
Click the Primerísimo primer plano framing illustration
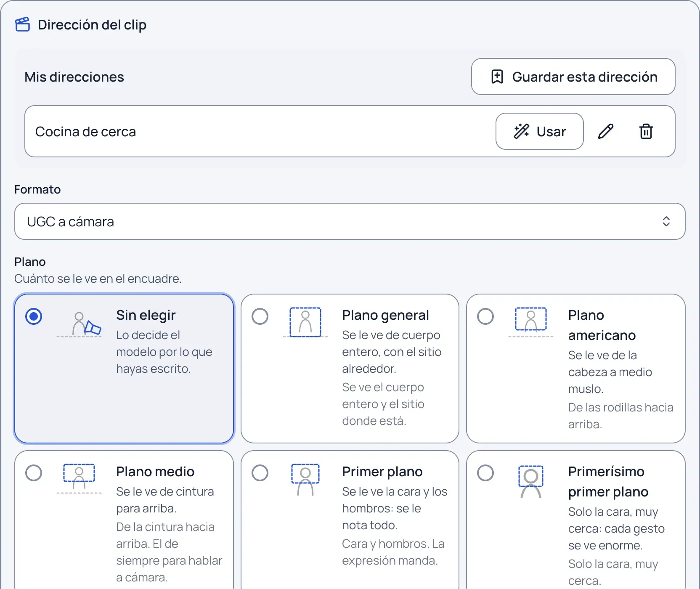531,482
